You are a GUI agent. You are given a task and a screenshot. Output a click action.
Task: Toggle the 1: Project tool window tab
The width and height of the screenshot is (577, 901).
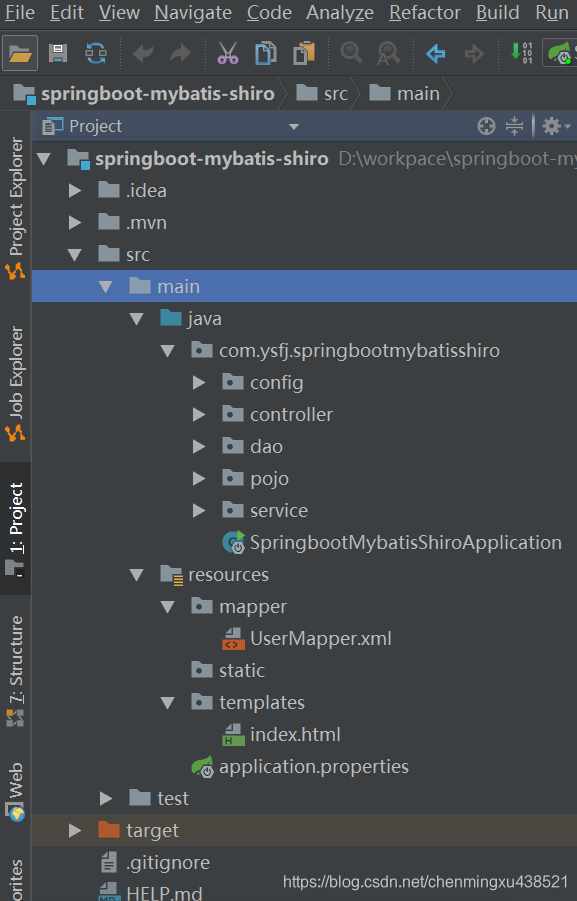[x=16, y=529]
